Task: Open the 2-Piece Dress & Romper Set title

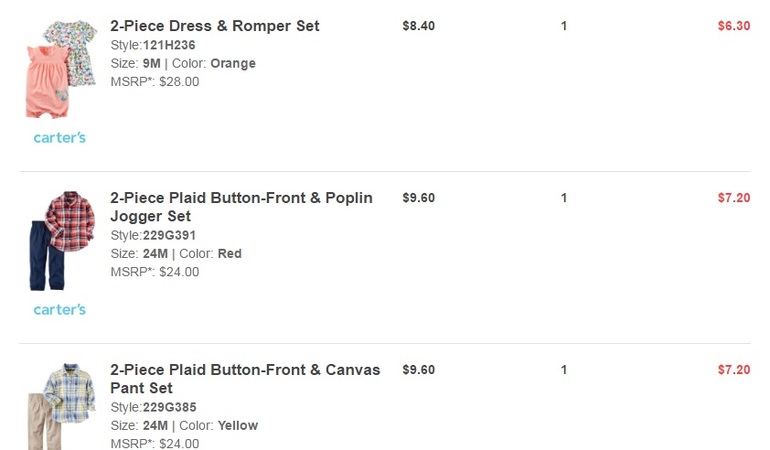Action: (x=215, y=26)
